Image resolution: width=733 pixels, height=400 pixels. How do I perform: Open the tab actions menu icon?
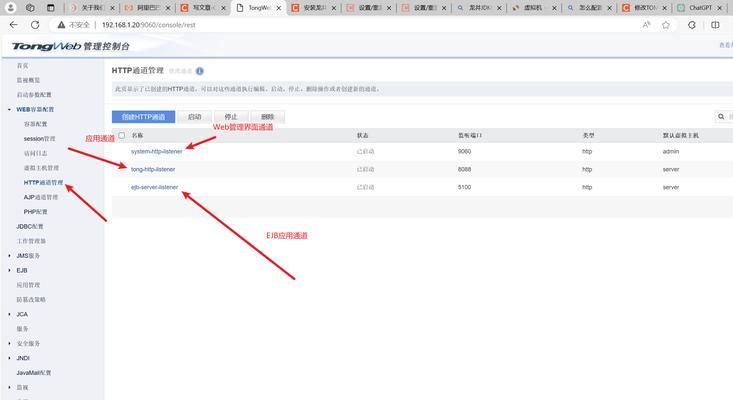tap(51, 7)
